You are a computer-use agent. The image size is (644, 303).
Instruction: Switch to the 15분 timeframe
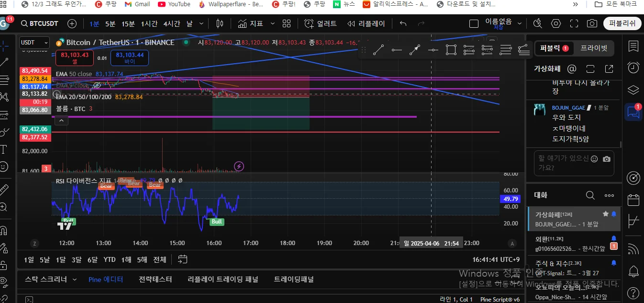tap(128, 23)
